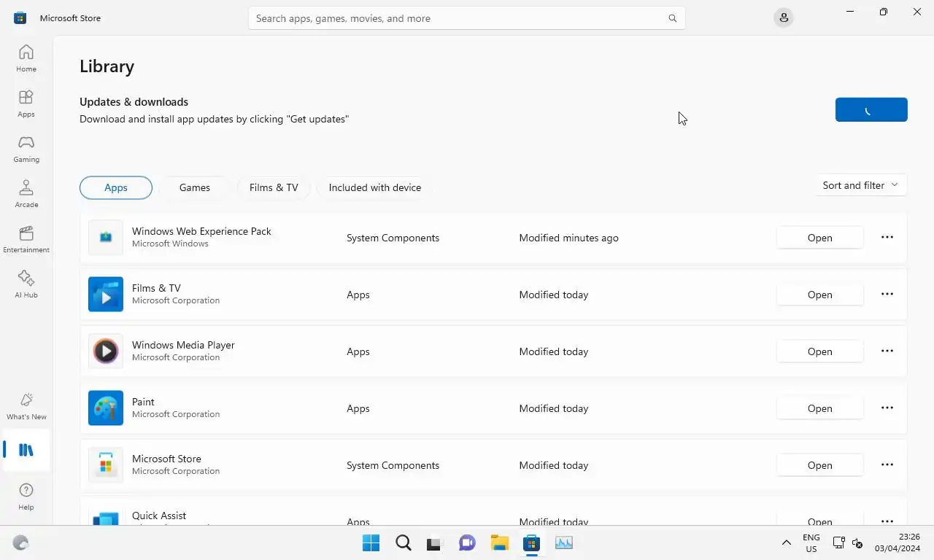Click the Microsoft Store logo in title bar

20,18
